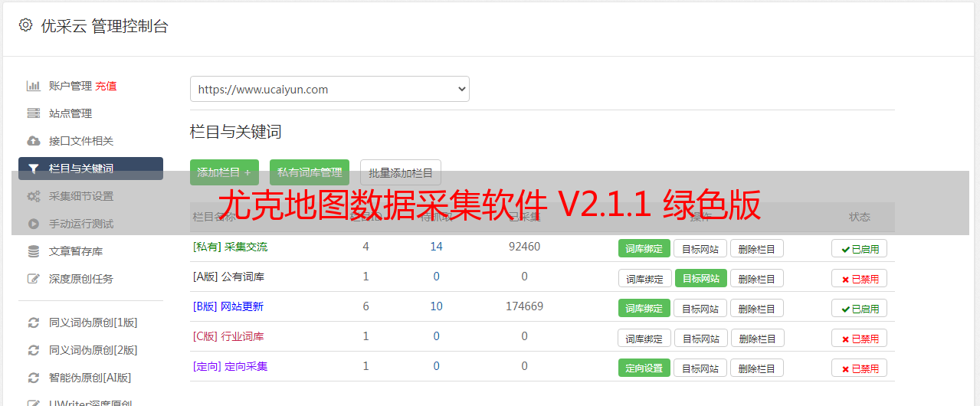Click 目标网站 for 采集交流 row
Image resolution: width=980 pixels, height=406 pixels.
tap(700, 248)
